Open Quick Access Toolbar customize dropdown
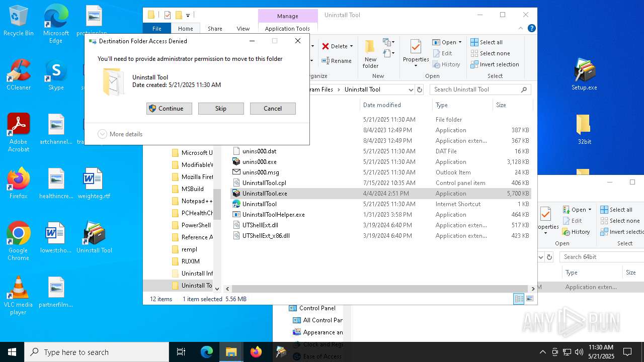Screen dimensions: 644x362 point(188,15)
